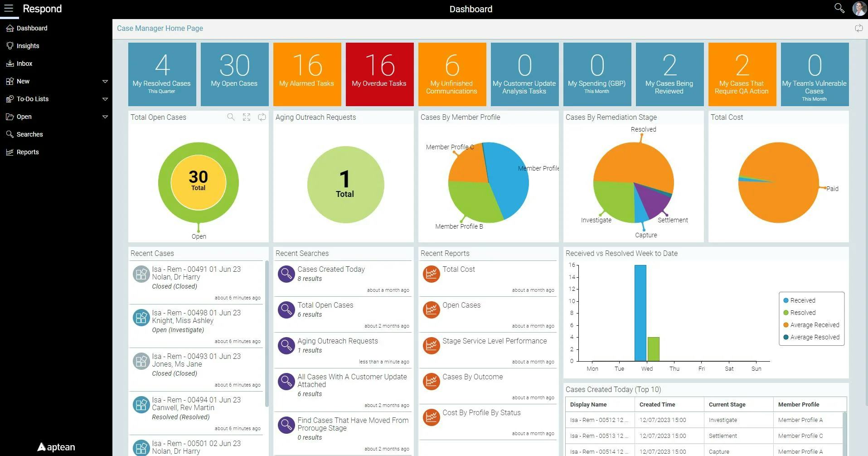Image resolution: width=868 pixels, height=456 pixels.
Task: Refresh the Case Manager Home Page
Action: (x=858, y=28)
